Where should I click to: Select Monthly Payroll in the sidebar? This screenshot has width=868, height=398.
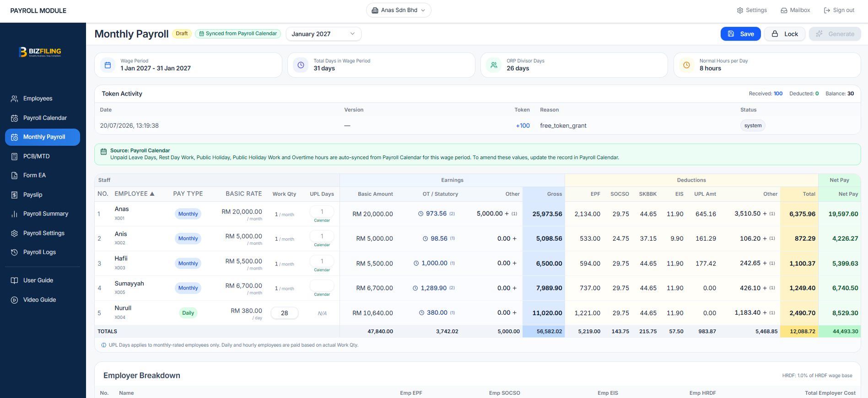(43, 137)
